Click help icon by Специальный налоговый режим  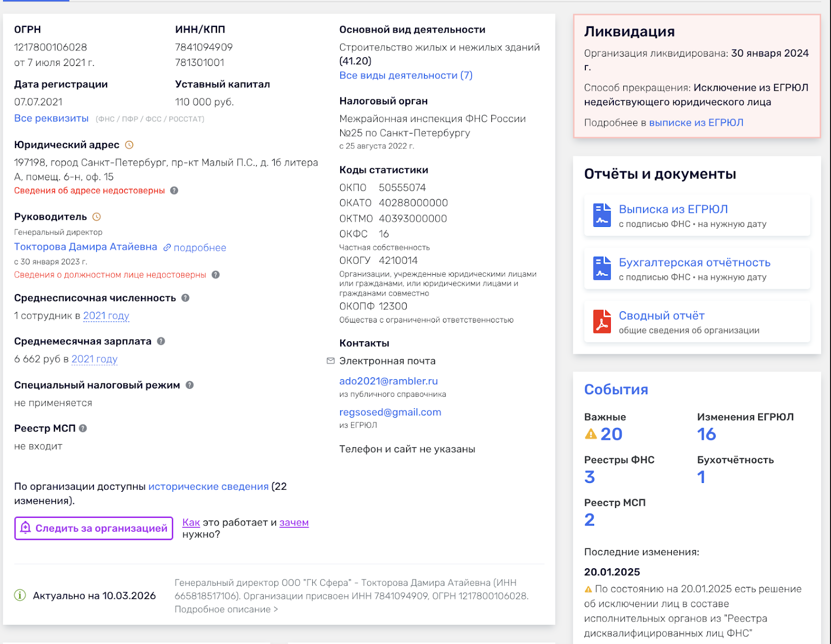(x=190, y=385)
